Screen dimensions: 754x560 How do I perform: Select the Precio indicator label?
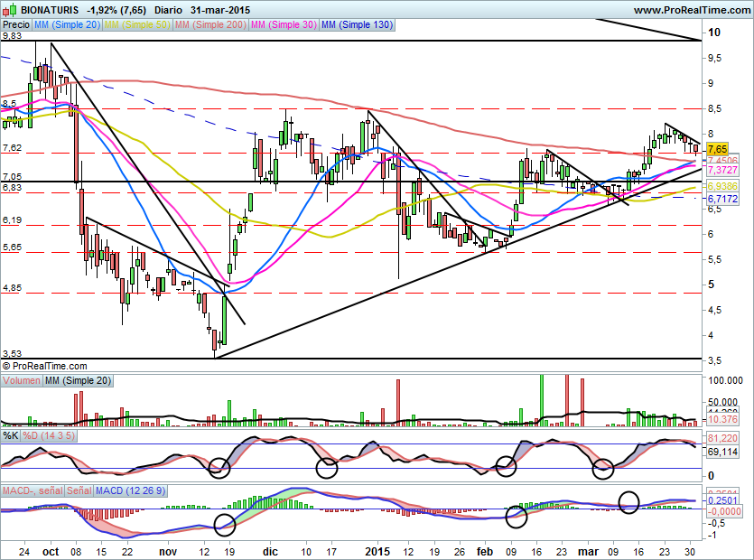[x=15, y=25]
